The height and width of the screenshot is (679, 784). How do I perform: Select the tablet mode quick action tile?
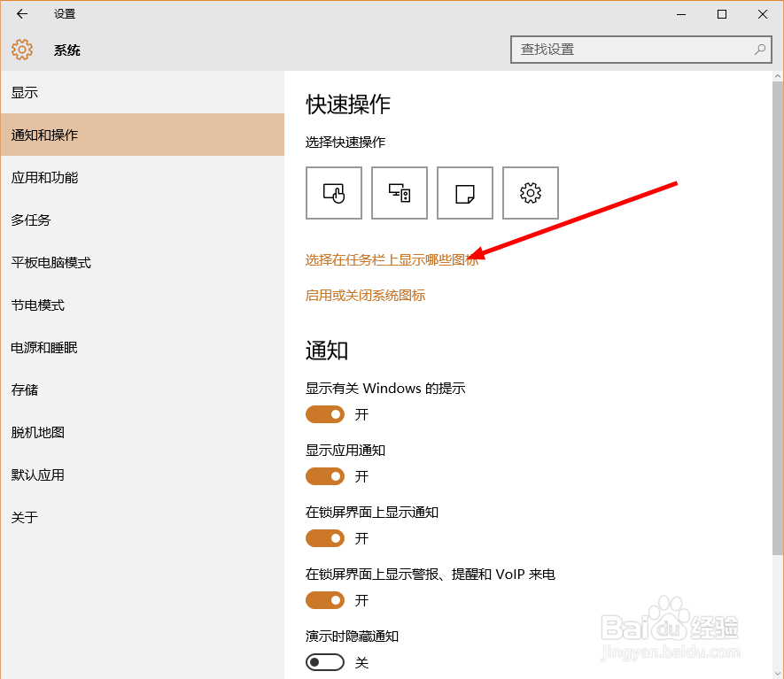click(333, 192)
